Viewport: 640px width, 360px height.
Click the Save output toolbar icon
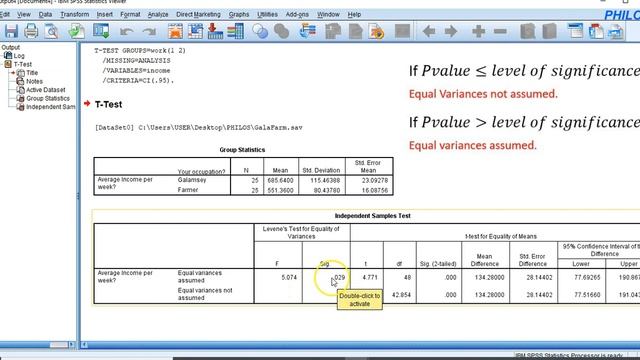pyautogui.click(x=11, y=31)
